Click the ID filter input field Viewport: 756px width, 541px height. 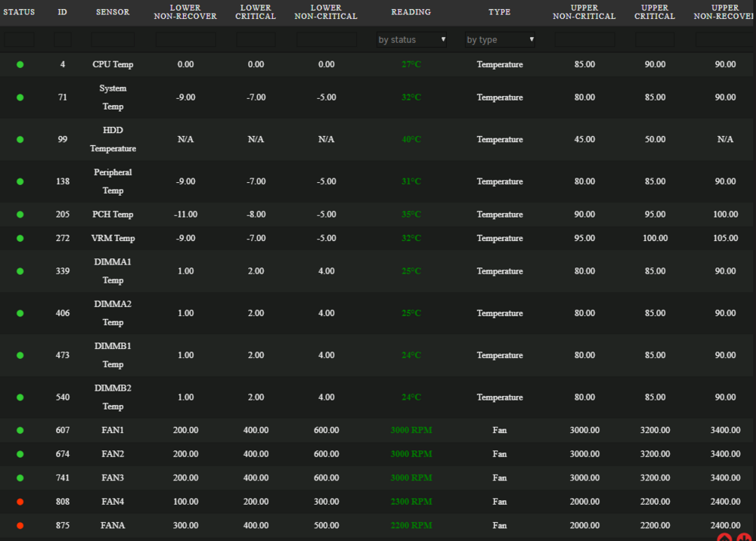pyautogui.click(x=63, y=39)
